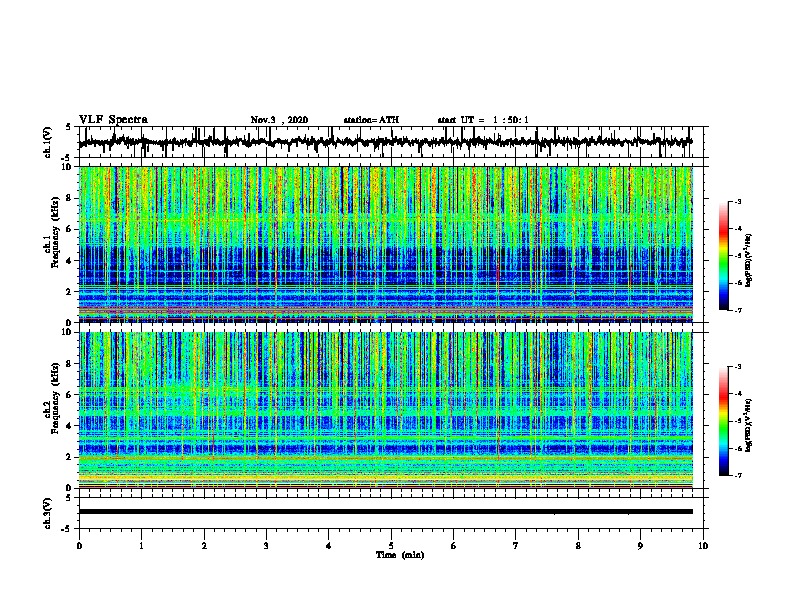Click the ch.2 spectrogram panel
Viewport: 792px width, 612px height.
click(385, 410)
